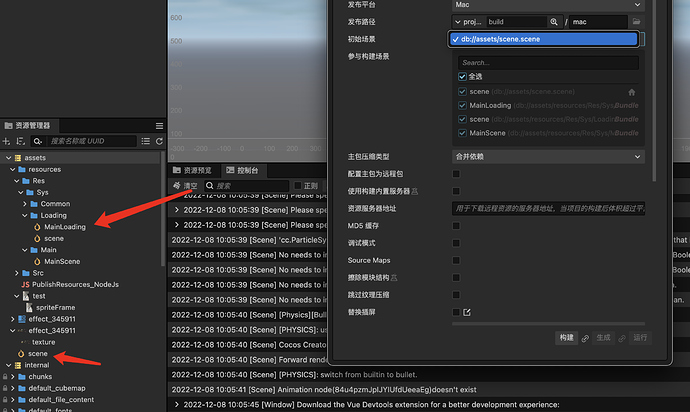Image resolution: width=690 pixels, height=412 pixels.
Task: Collapse the internal database node
Action: click(8, 365)
